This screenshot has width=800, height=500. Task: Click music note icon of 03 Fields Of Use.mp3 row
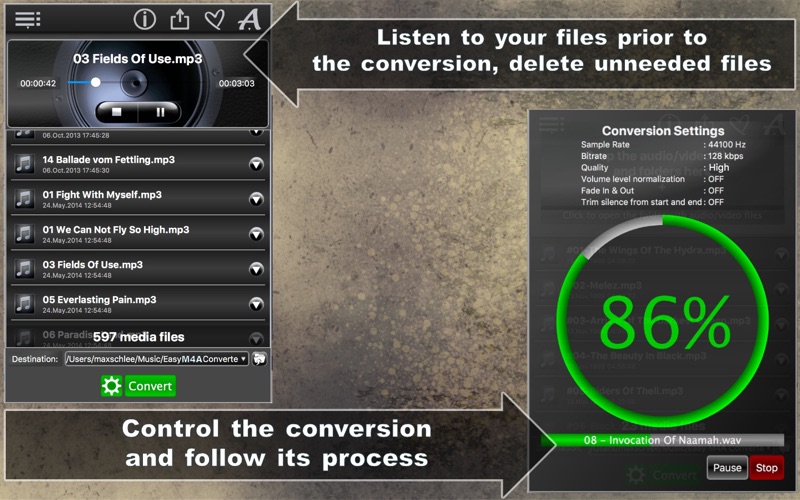24,268
